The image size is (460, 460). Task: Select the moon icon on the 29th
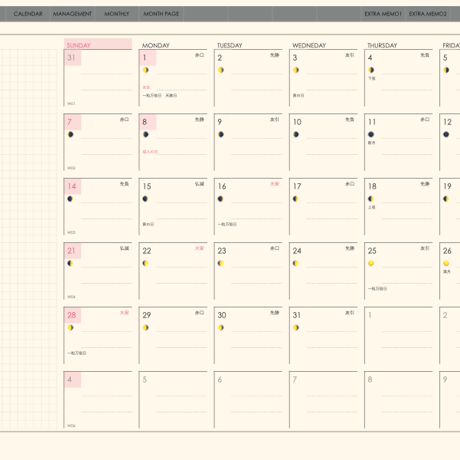click(146, 328)
